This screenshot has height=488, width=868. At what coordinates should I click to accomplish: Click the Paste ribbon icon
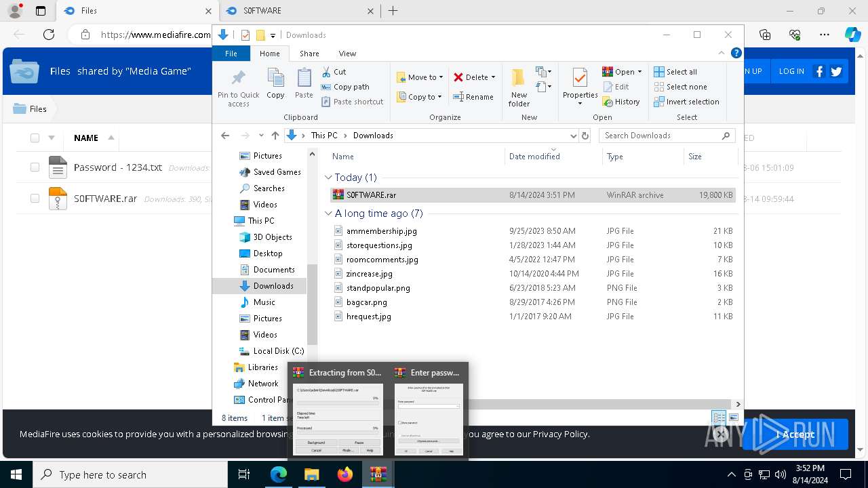click(304, 78)
